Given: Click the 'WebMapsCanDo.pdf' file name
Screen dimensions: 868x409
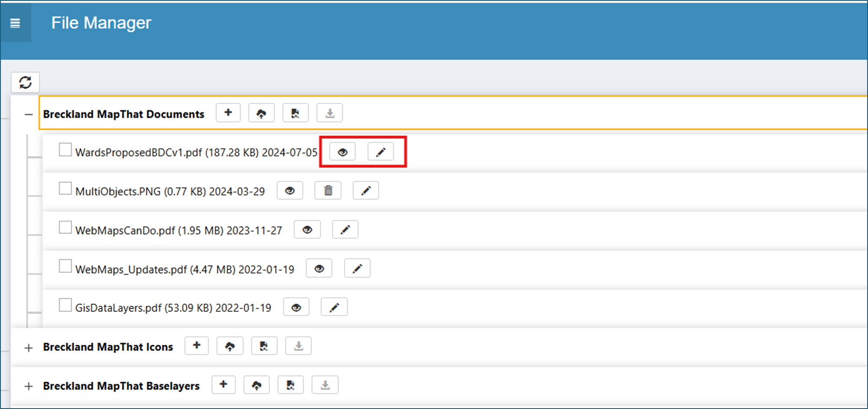Looking at the screenshot, I should coord(125,230).
